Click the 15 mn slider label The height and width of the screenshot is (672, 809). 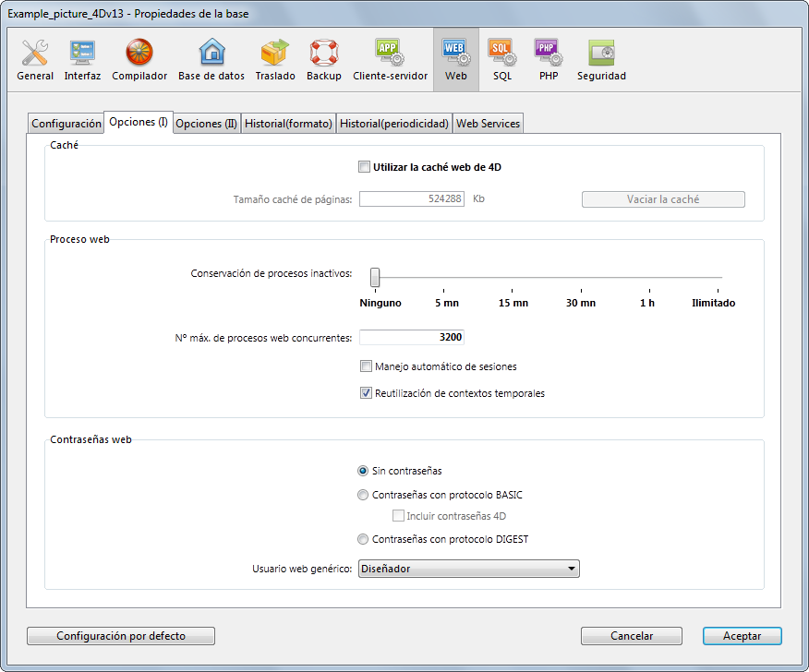[x=513, y=303]
